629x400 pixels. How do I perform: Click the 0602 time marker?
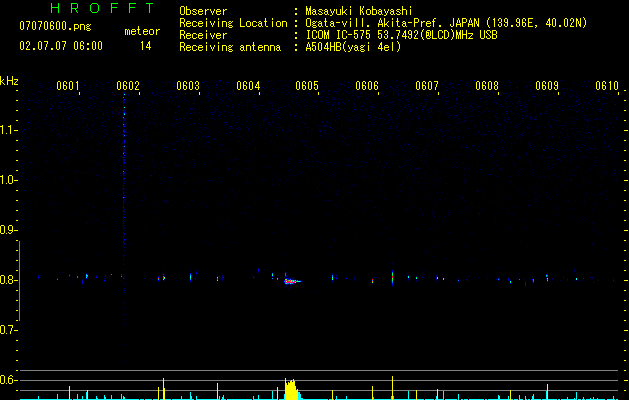(128, 86)
